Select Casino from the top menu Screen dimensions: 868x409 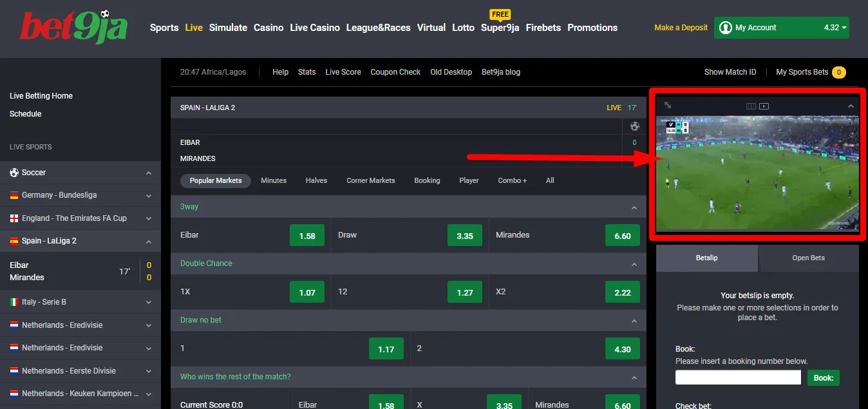click(x=269, y=28)
